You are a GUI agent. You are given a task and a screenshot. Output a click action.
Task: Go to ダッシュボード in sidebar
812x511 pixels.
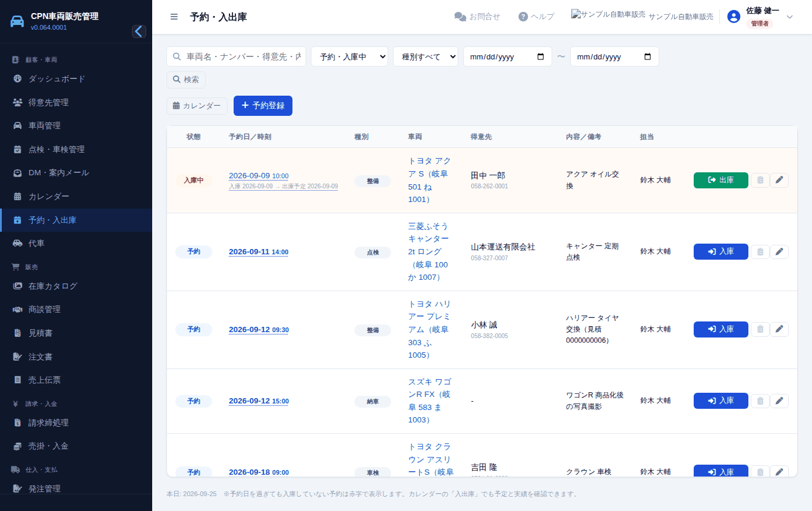76,78
